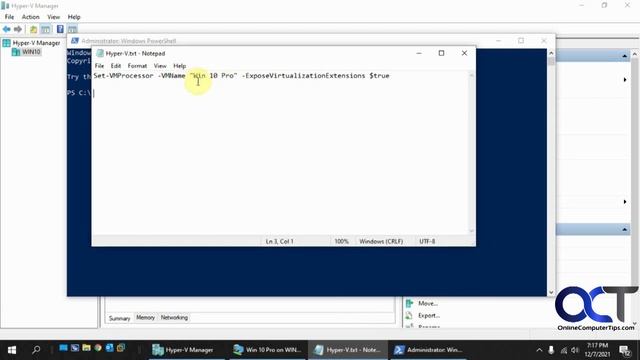Switch to "Win 10 Pro on WIN..." taskbar button
The height and width of the screenshot is (360, 640).
267,350
